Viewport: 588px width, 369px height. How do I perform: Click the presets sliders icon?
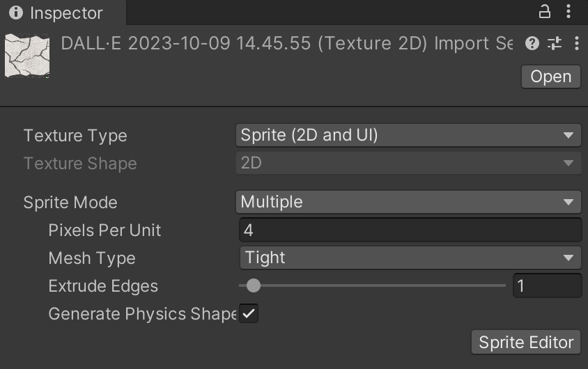(x=555, y=44)
